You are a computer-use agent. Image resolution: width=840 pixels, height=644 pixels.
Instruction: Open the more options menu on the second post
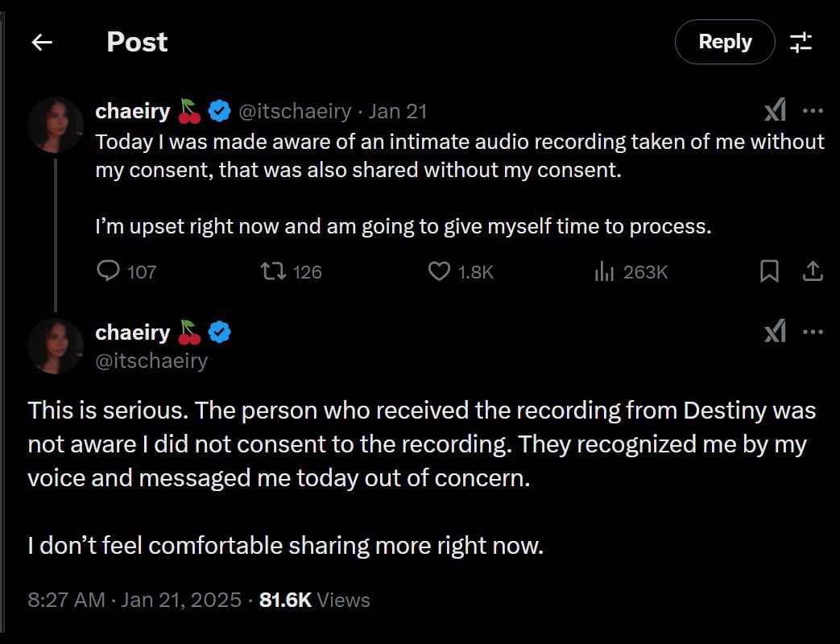(813, 332)
